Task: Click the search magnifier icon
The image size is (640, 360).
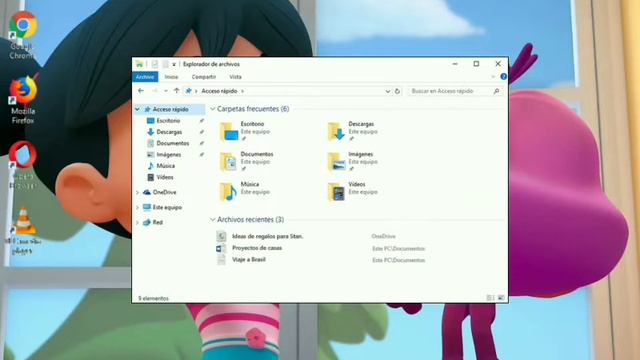Action: (x=496, y=91)
